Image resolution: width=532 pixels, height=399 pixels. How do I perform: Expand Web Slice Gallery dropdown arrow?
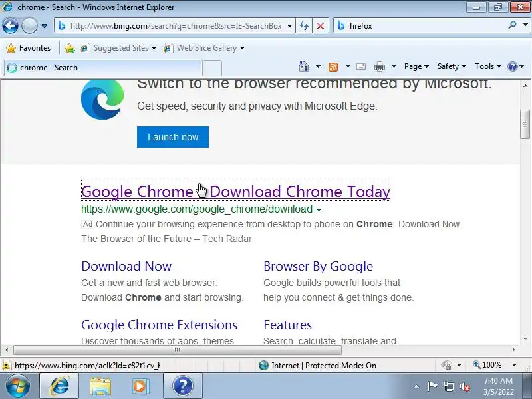242,48
